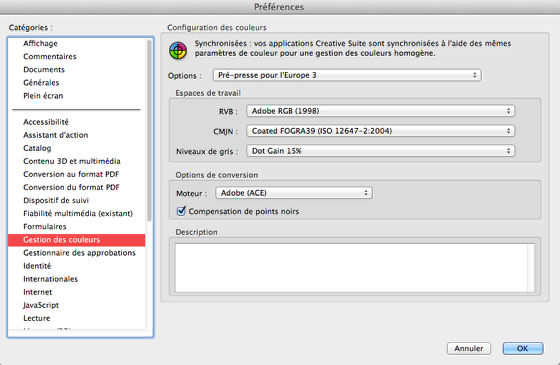Select Conversion au format PDF category
Screen dimensions: 560x365
click(x=76, y=174)
